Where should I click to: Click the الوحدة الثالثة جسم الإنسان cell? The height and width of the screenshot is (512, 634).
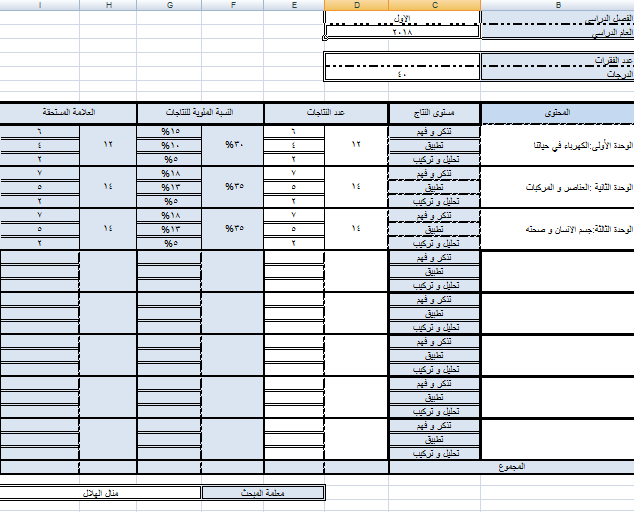click(557, 229)
